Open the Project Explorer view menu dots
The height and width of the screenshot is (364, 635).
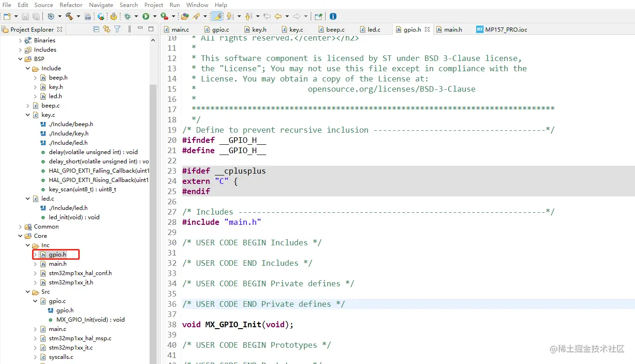129,29
